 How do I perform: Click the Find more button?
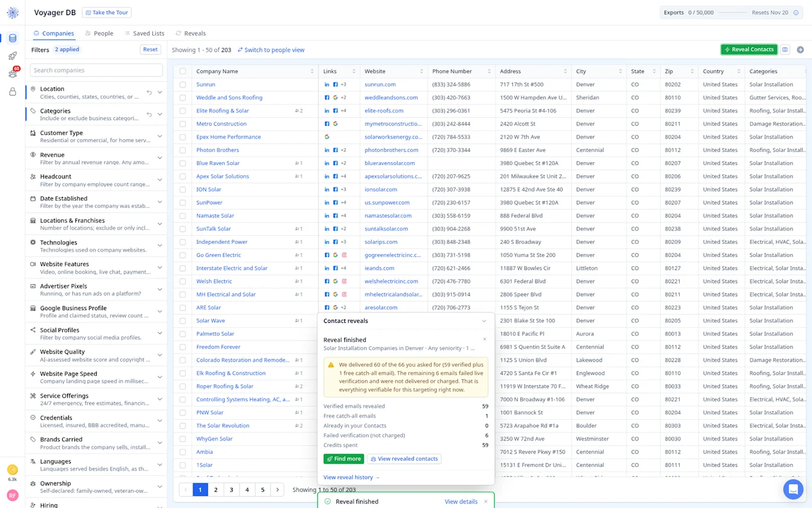(x=344, y=459)
